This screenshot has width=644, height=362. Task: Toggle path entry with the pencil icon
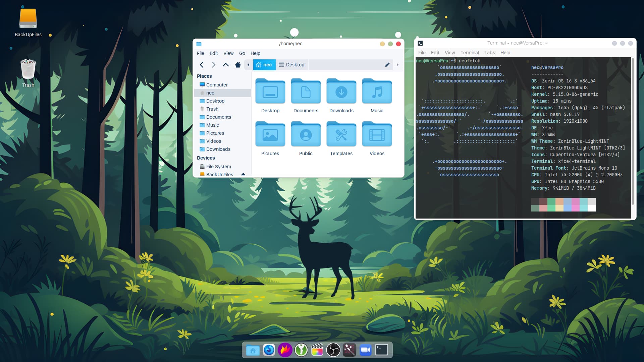[387, 65]
